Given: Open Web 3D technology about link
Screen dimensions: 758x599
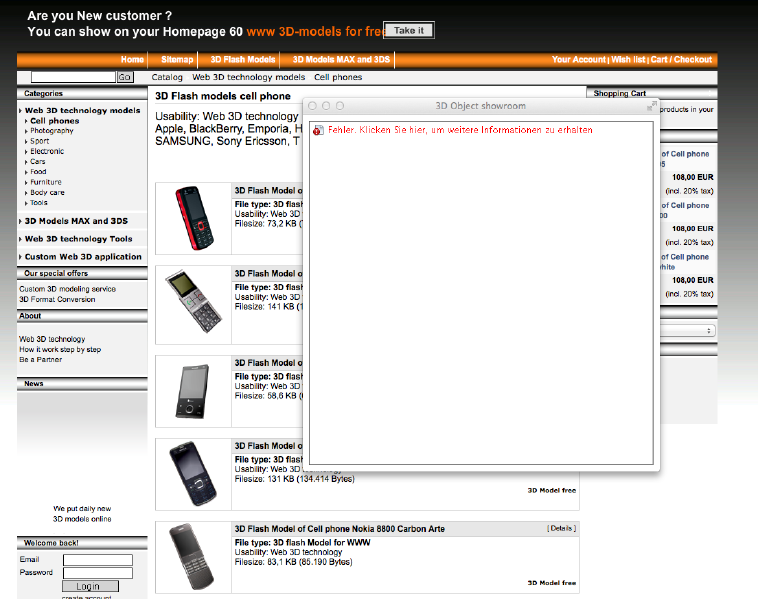Looking at the screenshot, I should coord(52,339).
